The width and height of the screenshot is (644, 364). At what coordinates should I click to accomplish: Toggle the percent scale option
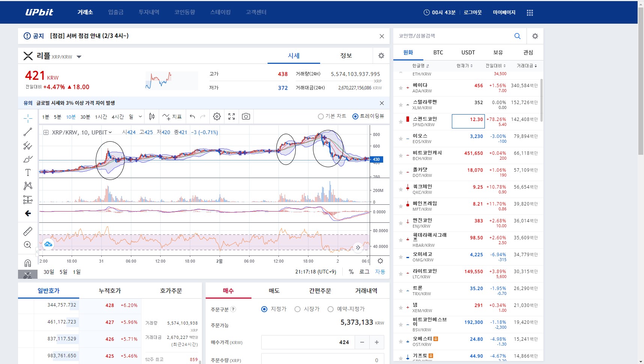pyautogui.click(x=351, y=272)
